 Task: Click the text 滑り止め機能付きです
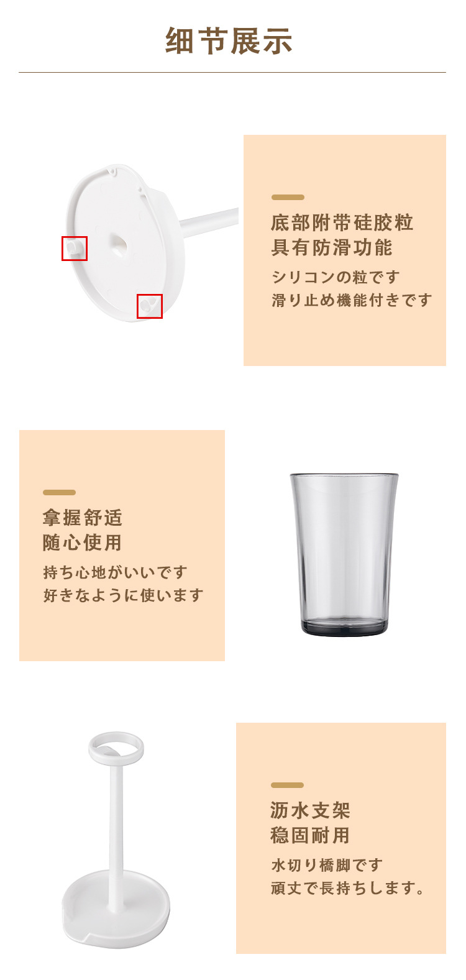pos(352,300)
